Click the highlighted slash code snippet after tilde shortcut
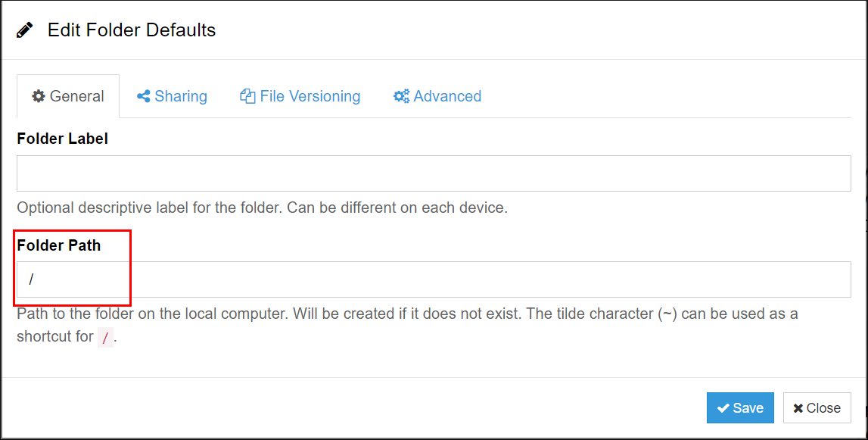 [x=104, y=337]
